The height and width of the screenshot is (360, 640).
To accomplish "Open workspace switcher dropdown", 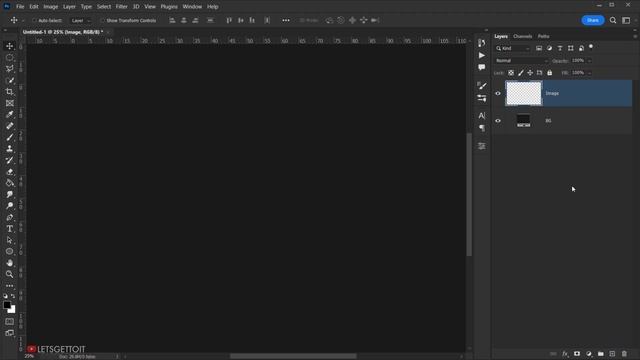I will coord(627,20).
